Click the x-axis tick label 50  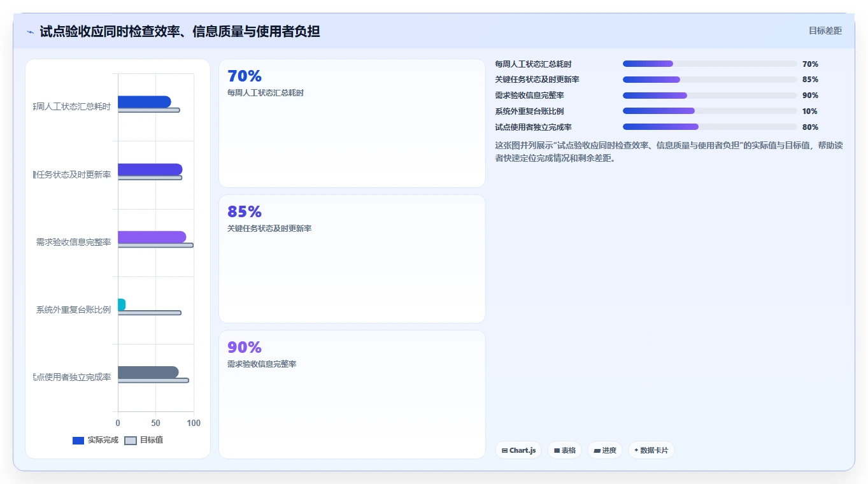155,423
